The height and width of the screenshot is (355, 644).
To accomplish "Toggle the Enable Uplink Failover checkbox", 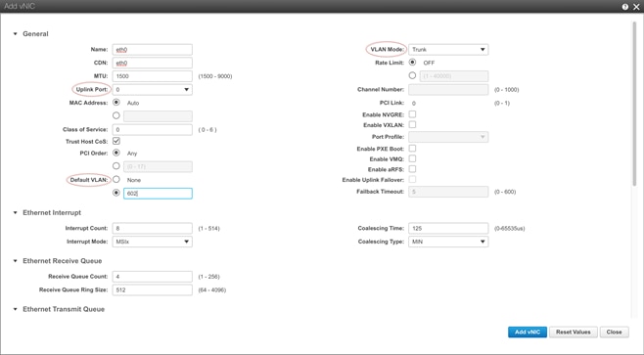I will click(x=412, y=179).
